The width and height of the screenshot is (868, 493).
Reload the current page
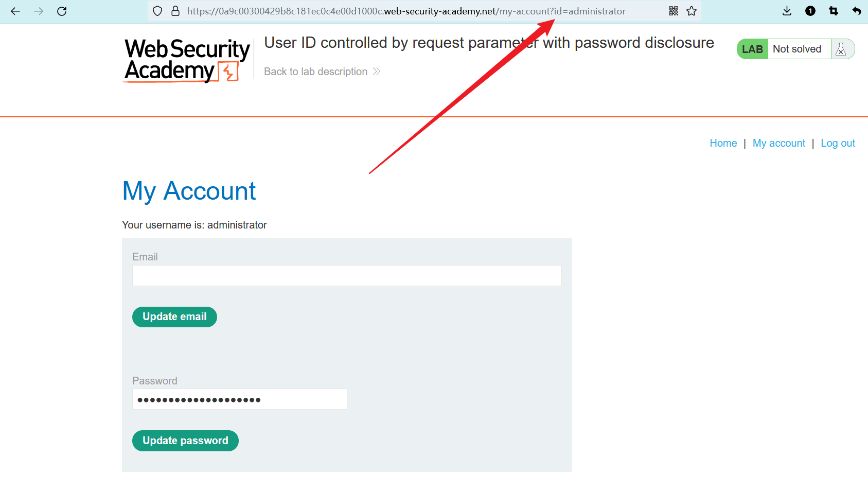(x=62, y=11)
